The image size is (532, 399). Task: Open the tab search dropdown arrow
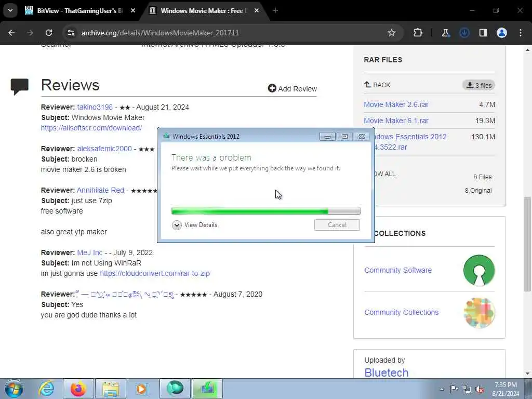click(x=10, y=10)
